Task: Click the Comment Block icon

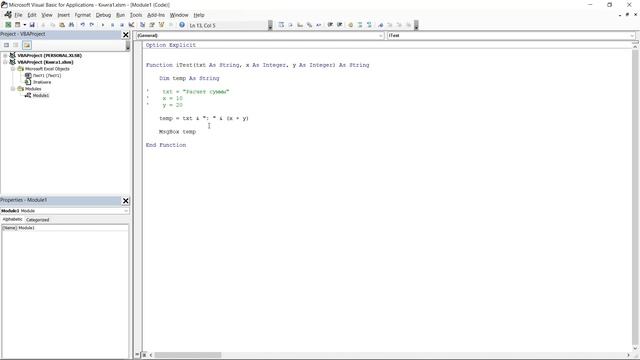Action: (360, 25)
